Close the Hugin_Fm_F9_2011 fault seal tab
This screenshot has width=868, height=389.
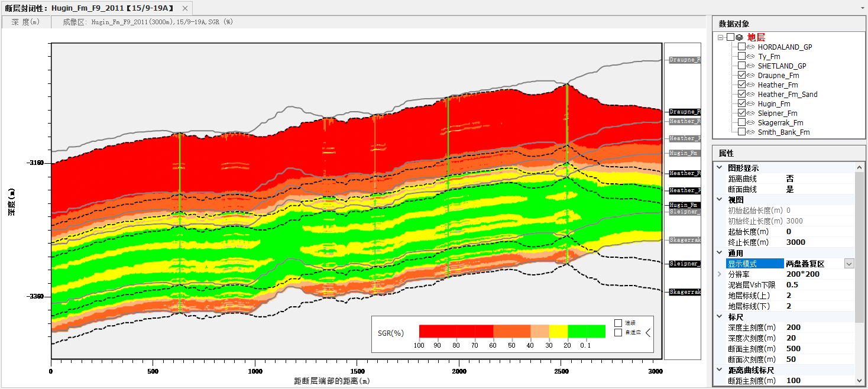(x=185, y=8)
